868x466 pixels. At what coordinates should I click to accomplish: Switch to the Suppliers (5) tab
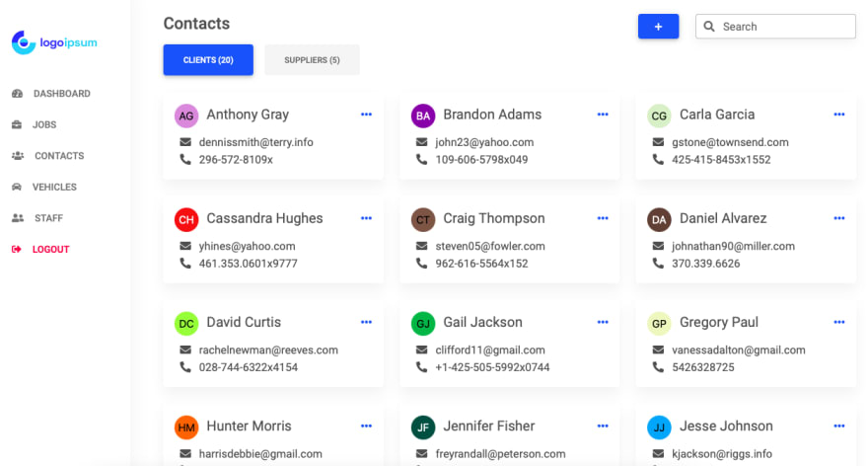click(313, 60)
